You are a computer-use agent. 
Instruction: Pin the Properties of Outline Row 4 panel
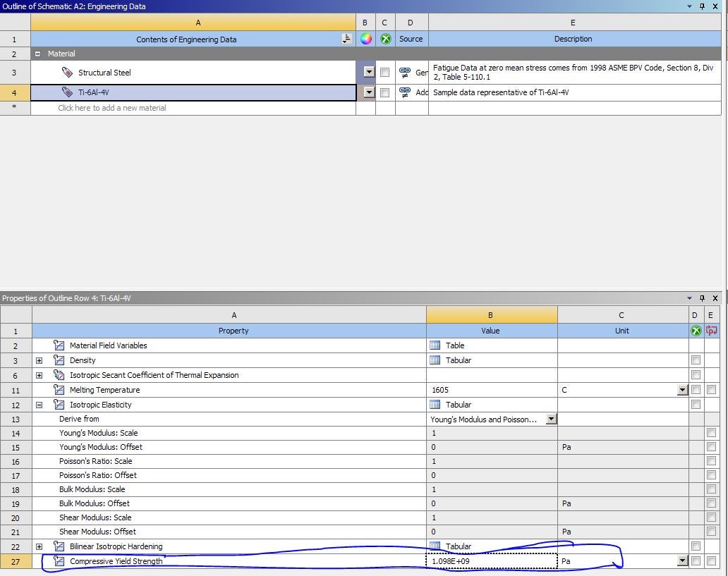(702, 298)
